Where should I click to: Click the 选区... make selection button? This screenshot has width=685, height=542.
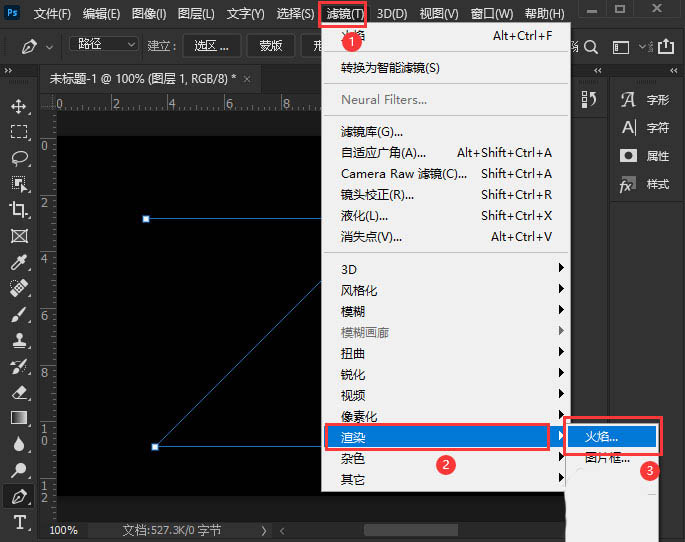(211, 45)
